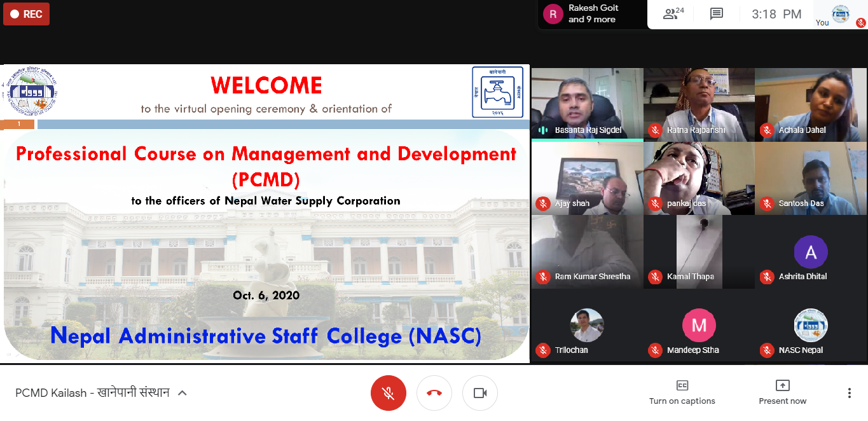Click the muted mic icon beside Kamal Thapa
Viewport: 868px width, 421px height.
click(x=655, y=277)
